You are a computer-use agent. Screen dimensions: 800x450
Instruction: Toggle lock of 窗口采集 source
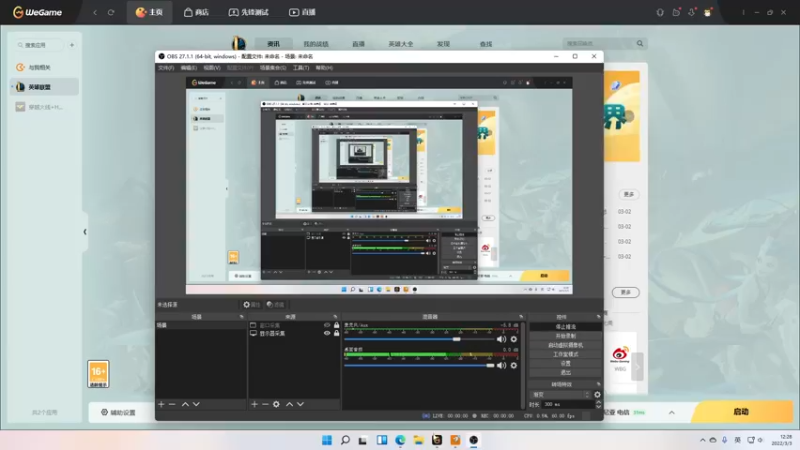coord(336,325)
